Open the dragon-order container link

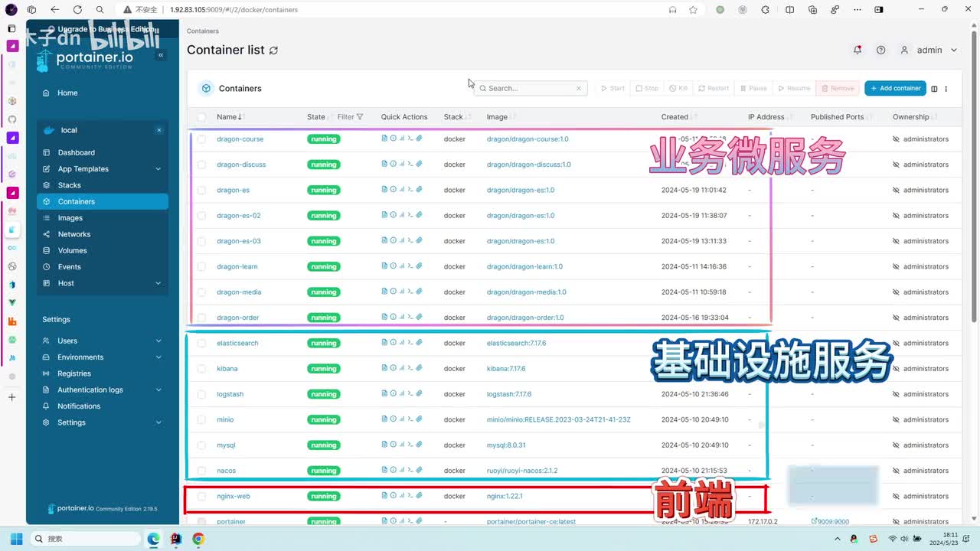click(237, 318)
